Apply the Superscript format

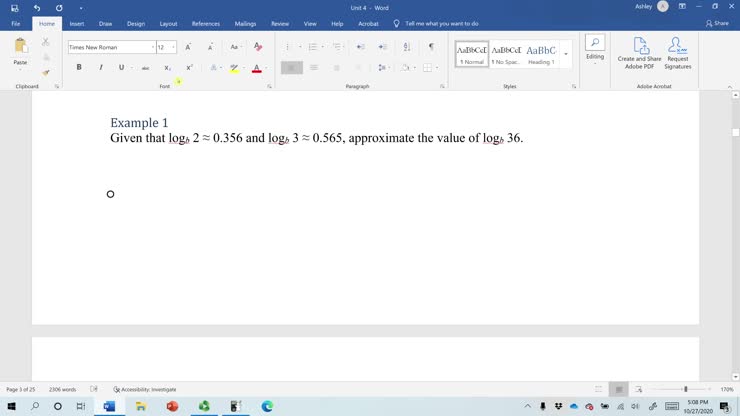(x=189, y=68)
